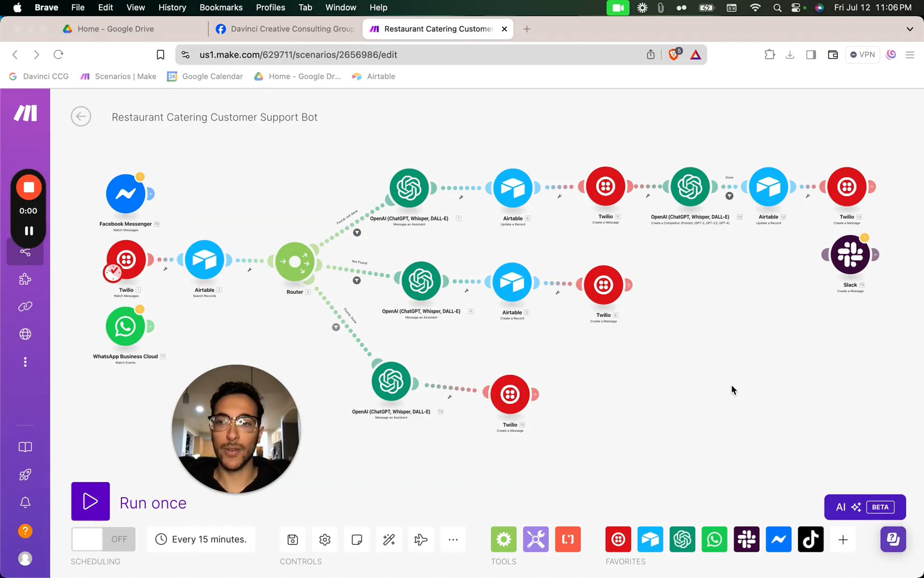Open the user profile avatar in sidebar

tap(25, 558)
